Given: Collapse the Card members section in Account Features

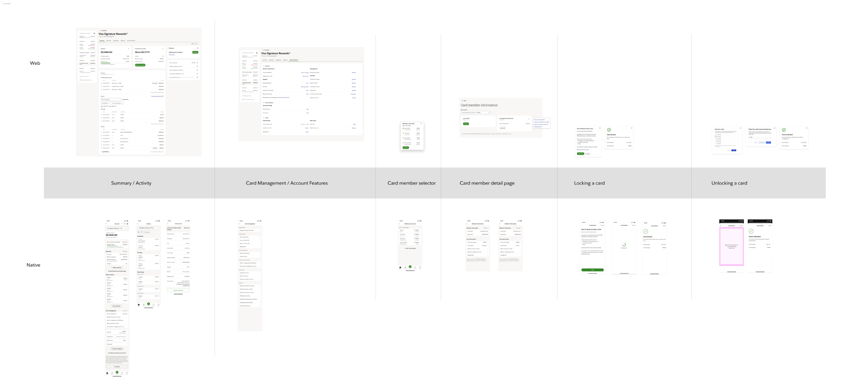Looking at the screenshot, I should tap(264, 102).
